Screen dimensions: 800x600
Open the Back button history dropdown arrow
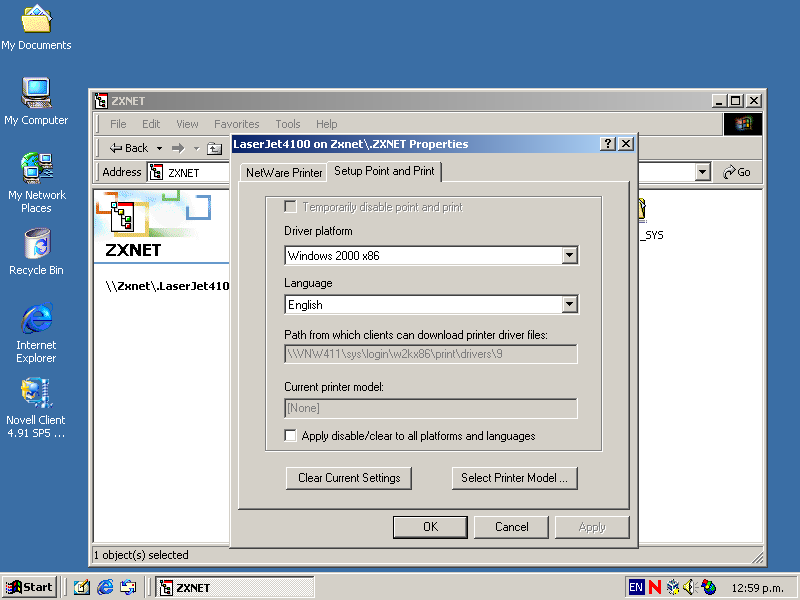pyautogui.click(x=159, y=148)
